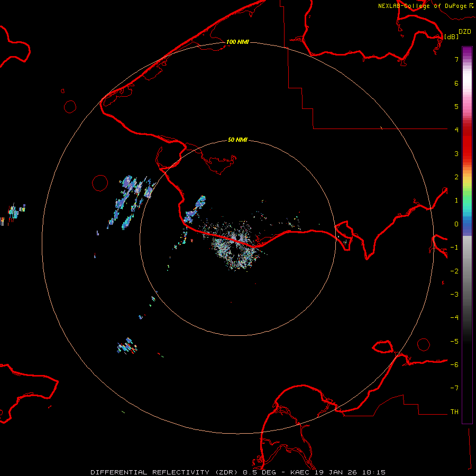This screenshot has width=476, height=476.
Task: Click the 100 NMI range ring label
Action: coord(237,42)
